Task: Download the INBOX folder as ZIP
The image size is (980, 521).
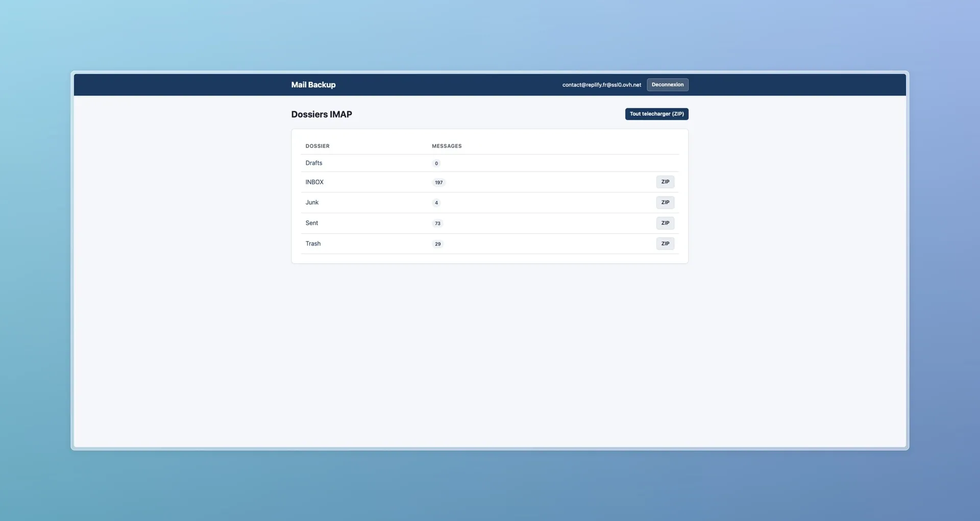Action: [x=665, y=182]
